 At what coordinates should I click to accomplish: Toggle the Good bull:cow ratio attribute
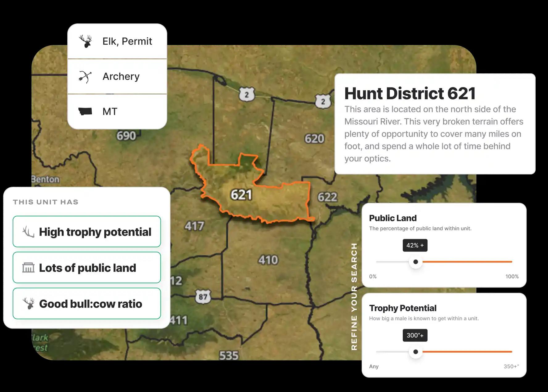click(x=87, y=304)
